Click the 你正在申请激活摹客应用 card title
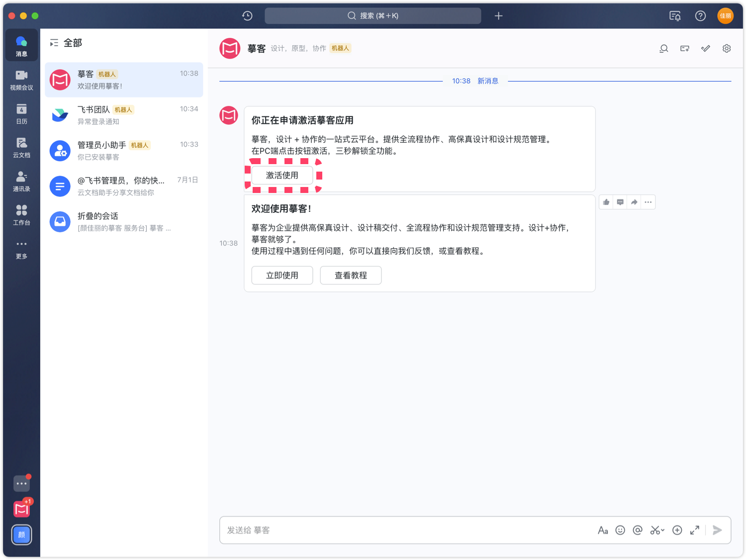The height and width of the screenshot is (560, 746). pos(302,120)
